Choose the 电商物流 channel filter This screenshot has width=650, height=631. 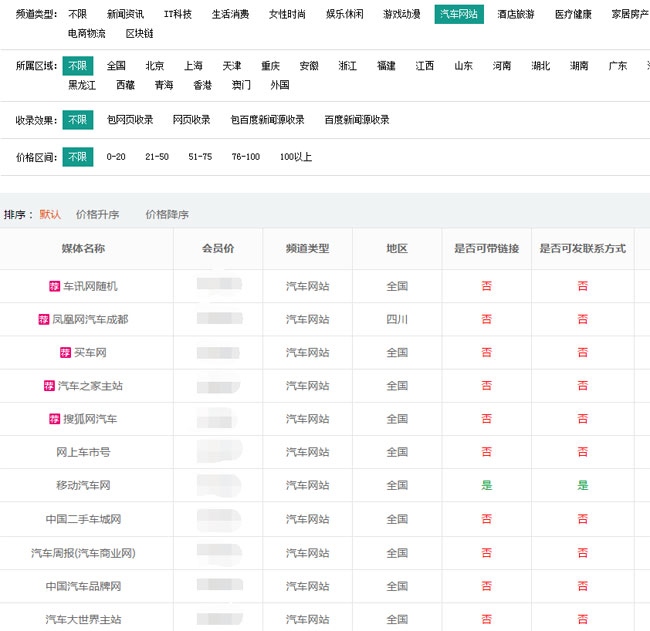[87, 34]
